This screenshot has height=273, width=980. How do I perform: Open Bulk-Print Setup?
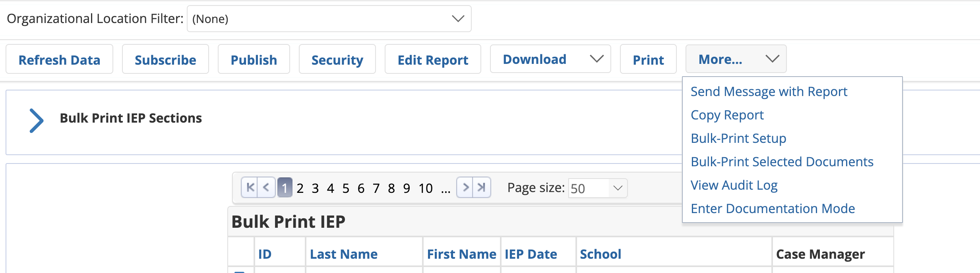pyautogui.click(x=738, y=138)
